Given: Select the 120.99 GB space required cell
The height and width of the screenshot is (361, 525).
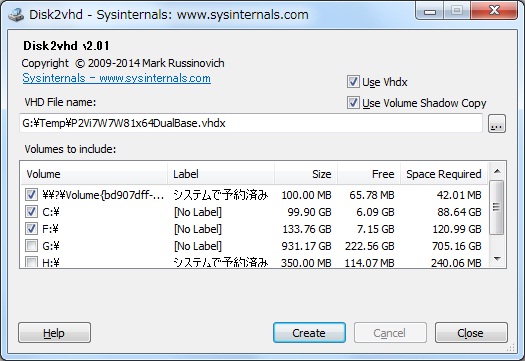Looking at the screenshot, I should tap(457, 229).
